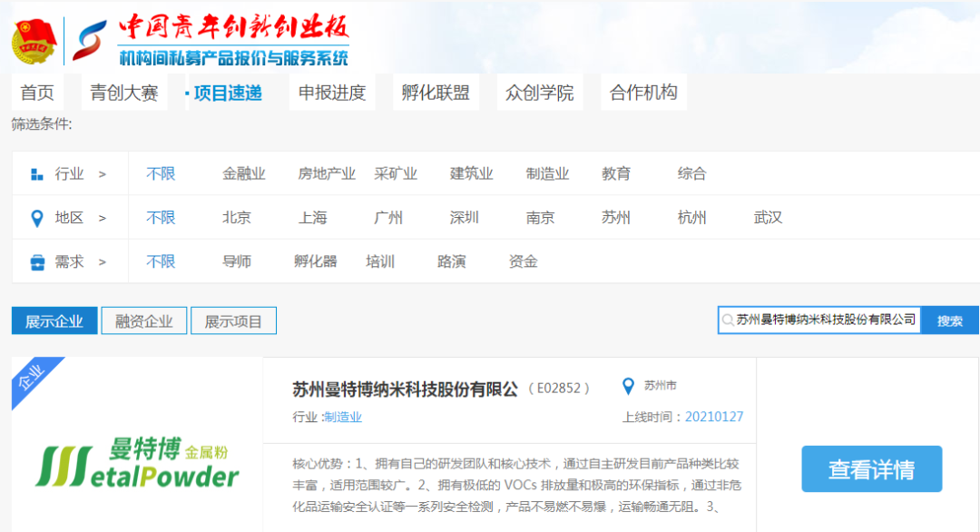Image resolution: width=980 pixels, height=532 pixels.
Task: Open 苏州曼特博纳米科技股份有限公 company title
Action: click(405, 389)
